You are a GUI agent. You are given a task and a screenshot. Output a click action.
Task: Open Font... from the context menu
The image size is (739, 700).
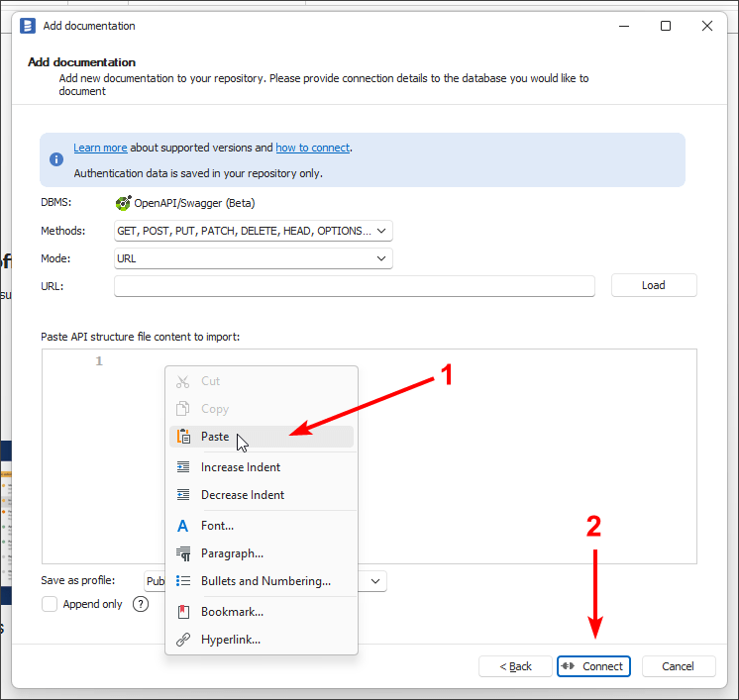pos(262,526)
